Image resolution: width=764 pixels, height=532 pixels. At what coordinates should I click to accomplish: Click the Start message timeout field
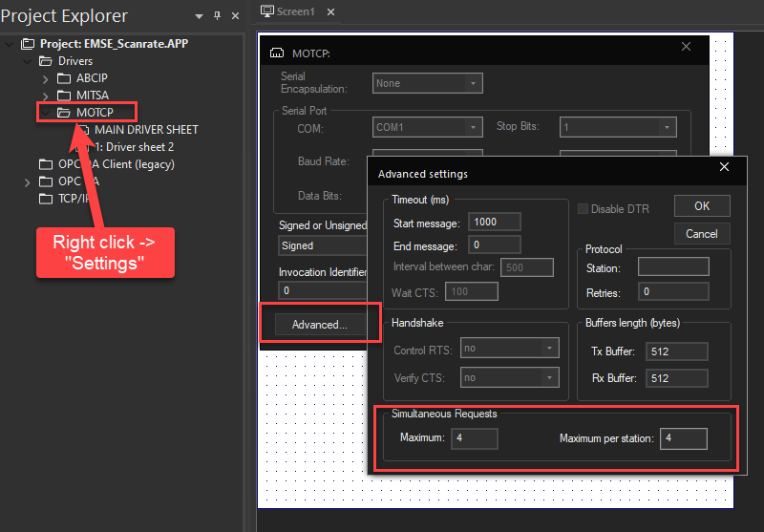point(495,223)
